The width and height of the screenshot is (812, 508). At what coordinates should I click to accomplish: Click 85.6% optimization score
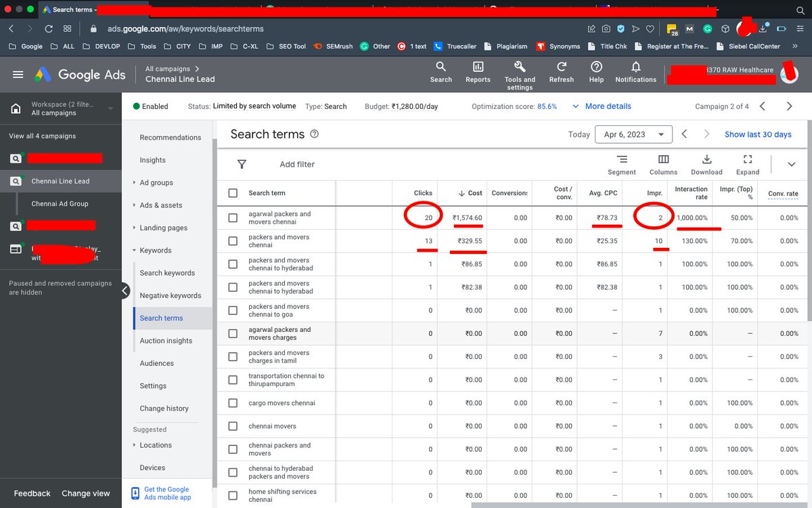(547, 106)
